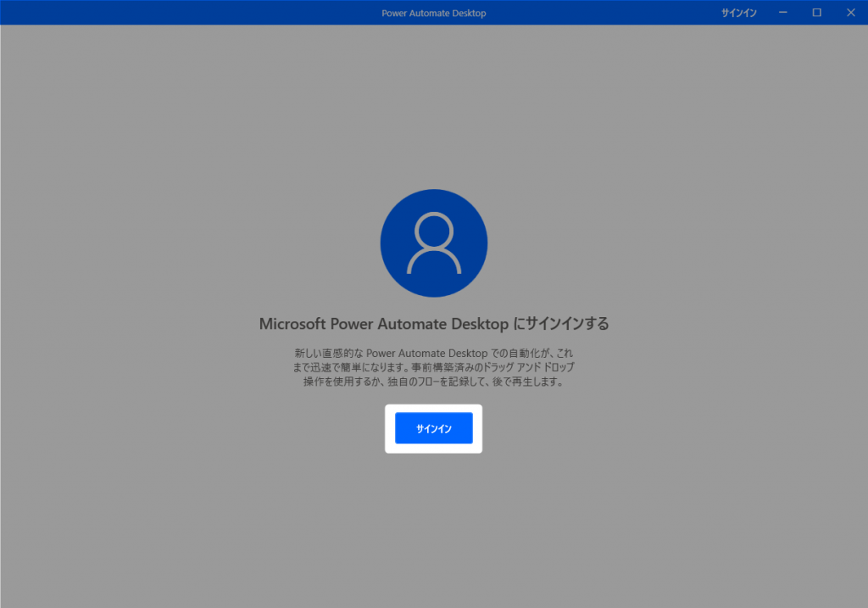Close the Power Automate Desktop window

[x=851, y=12]
